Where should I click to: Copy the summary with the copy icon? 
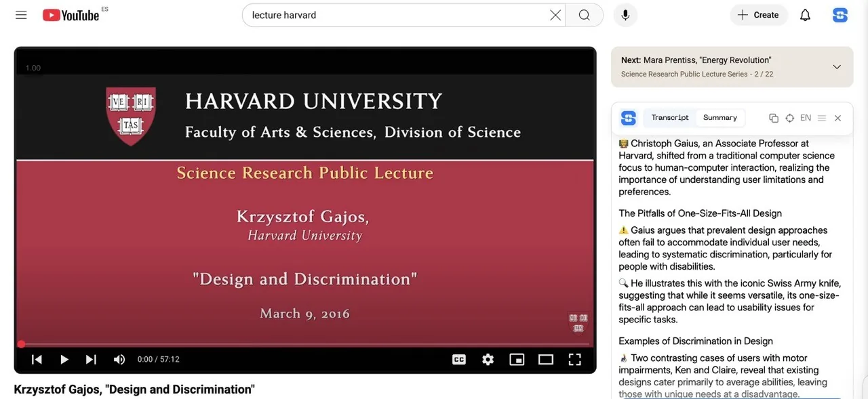click(774, 118)
